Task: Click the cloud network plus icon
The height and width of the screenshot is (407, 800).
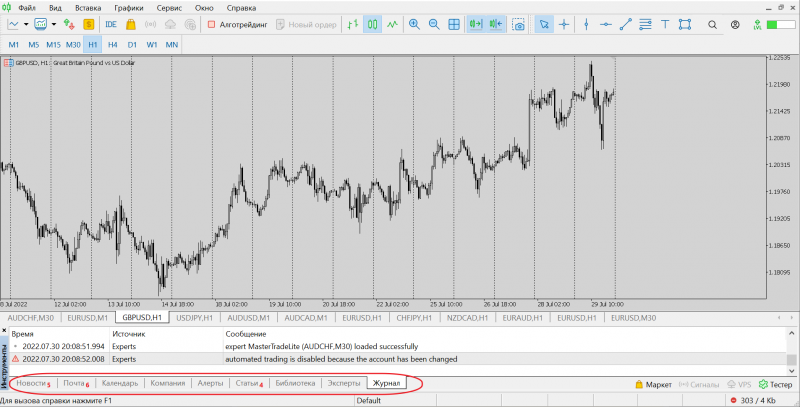Action: [x=190, y=24]
